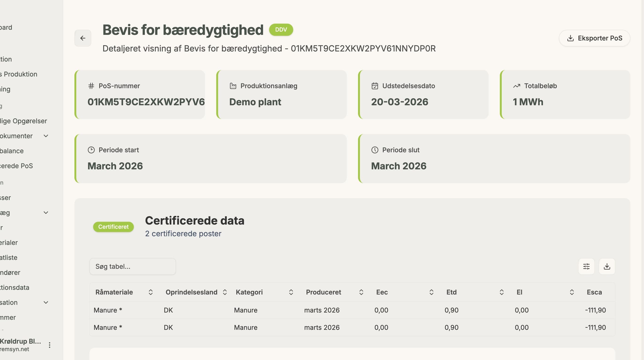The image size is (644, 360).
Task: Open sidebar item ending in erialer
Action: click(x=9, y=243)
